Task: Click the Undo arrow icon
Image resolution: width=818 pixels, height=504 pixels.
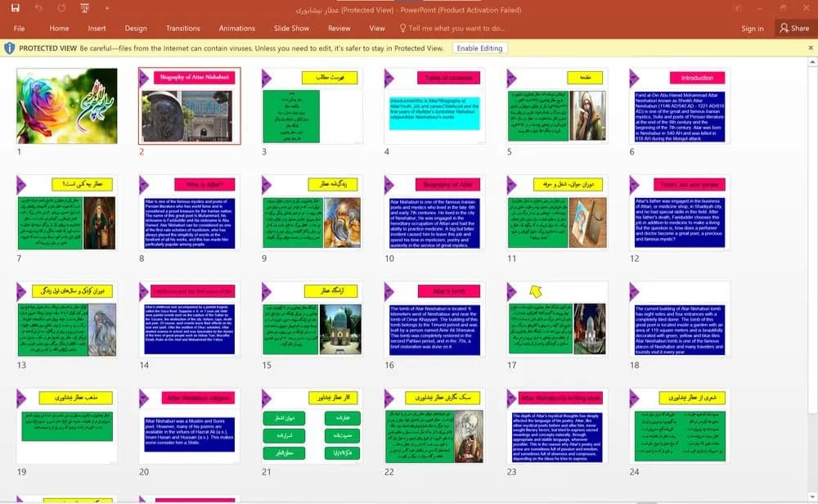Action: 38,8
